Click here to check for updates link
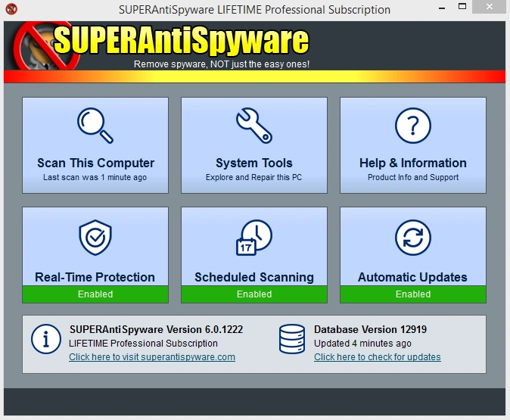Viewport: 510px width, 420px height. pos(378,357)
